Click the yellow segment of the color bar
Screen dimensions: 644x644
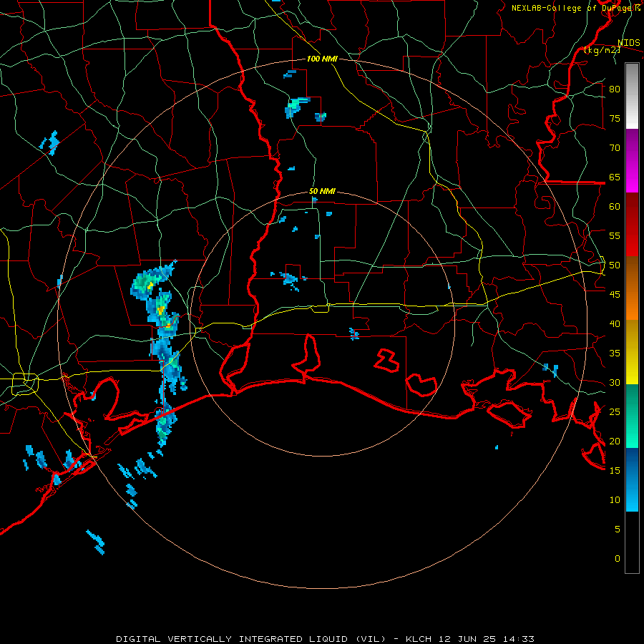[632, 352]
